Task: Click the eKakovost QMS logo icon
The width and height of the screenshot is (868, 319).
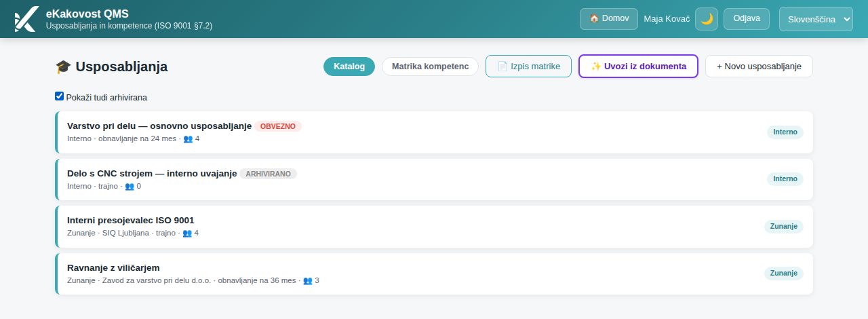Action: pos(26,19)
